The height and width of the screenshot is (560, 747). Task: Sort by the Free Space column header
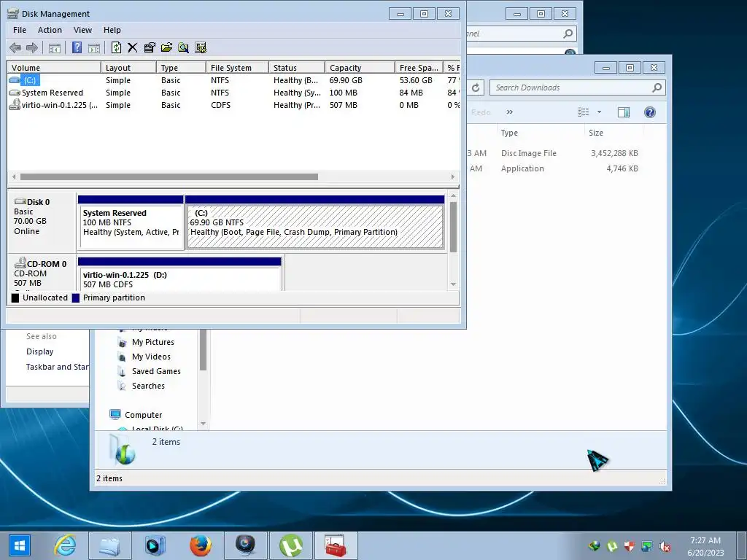(x=419, y=68)
